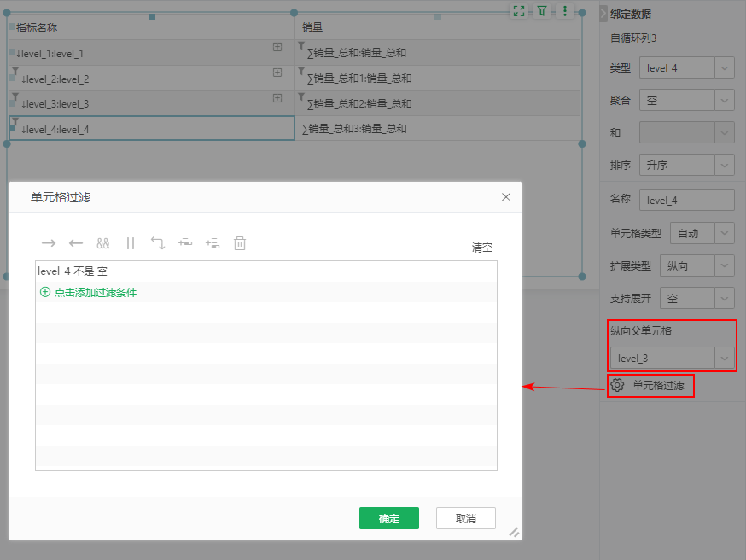This screenshot has height=560, width=746.
Task: Click filter funnel on ∑销量_总和2 cell
Action: point(301,97)
